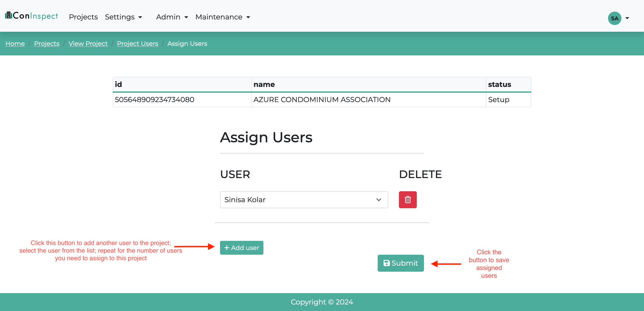
Task: Open the Project Users breadcrumb link
Action: (x=138, y=44)
